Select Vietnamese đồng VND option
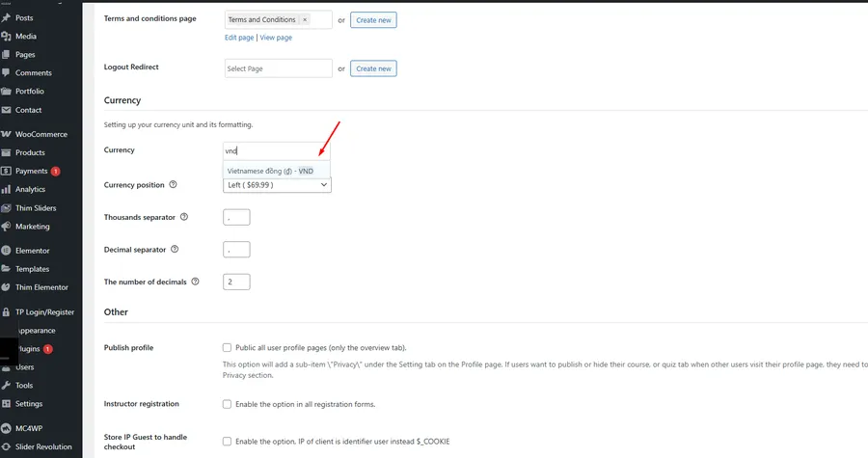The image size is (868, 458). [270, 171]
